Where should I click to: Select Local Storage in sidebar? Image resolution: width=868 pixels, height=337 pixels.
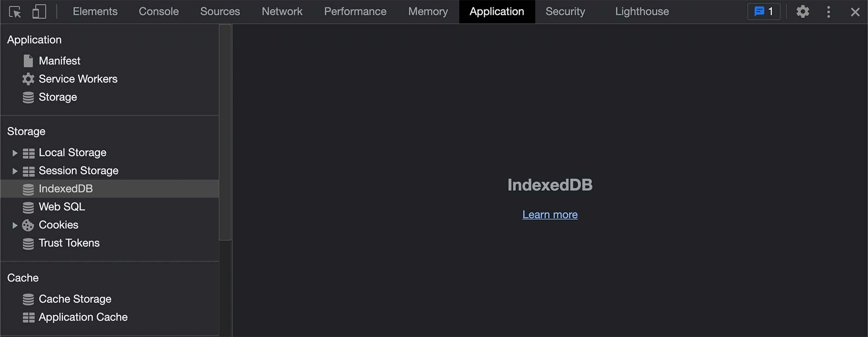72,152
